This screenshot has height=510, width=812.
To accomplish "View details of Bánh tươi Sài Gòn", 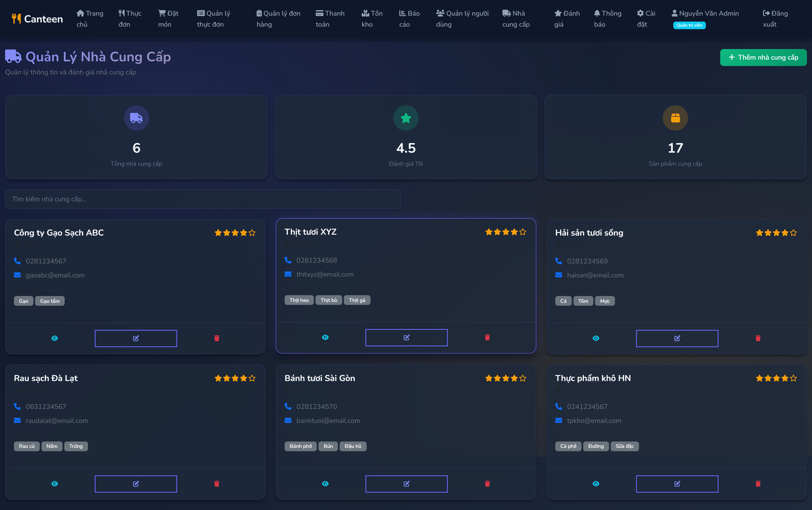I will pyautogui.click(x=325, y=484).
